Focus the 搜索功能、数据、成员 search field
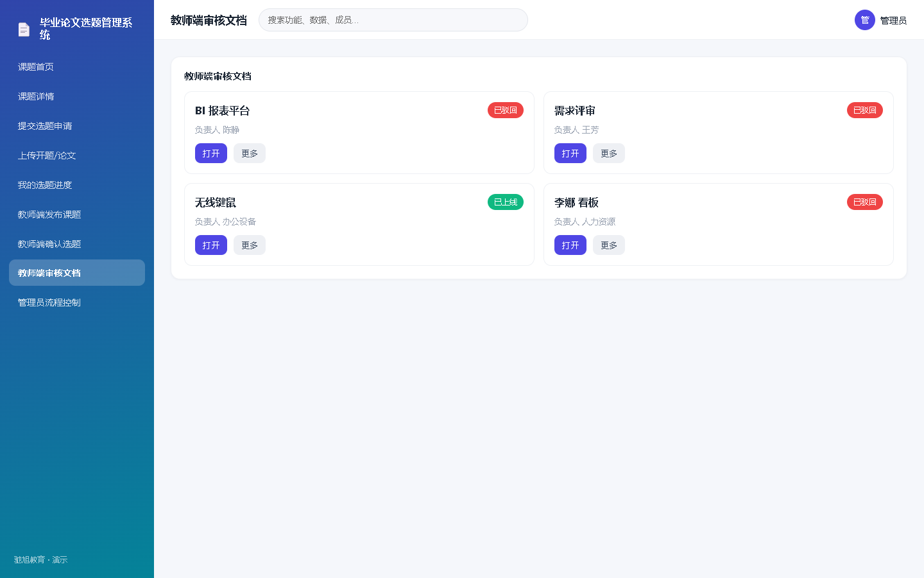Viewport: 924px width, 578px height. coord(393,20)
